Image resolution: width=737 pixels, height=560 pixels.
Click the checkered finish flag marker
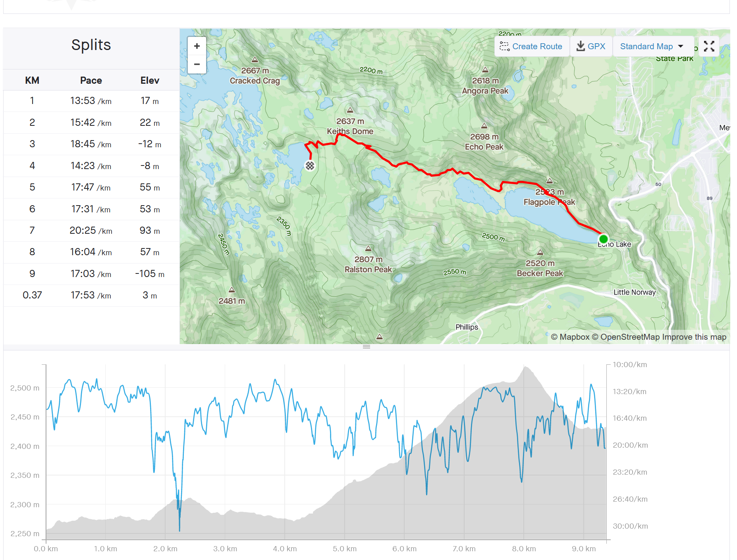(310, 165)
